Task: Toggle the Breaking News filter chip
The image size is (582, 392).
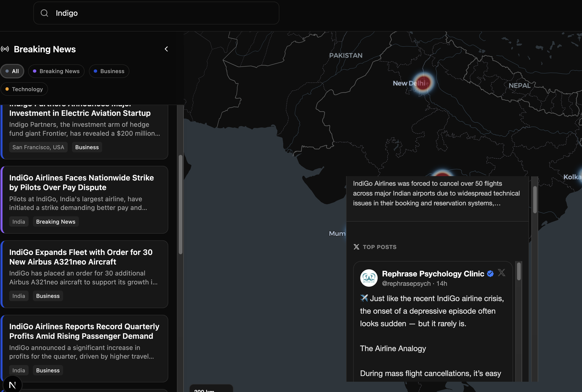Action: (x=56, y=71)
